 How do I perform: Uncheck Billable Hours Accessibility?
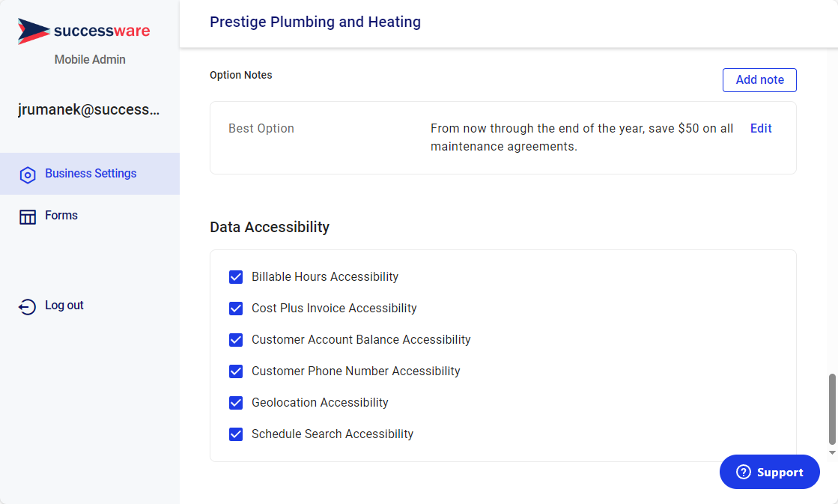point(236,277)
